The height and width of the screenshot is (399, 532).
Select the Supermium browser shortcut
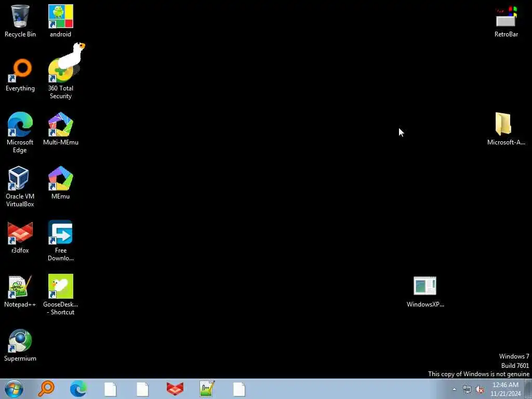tap(20, 345)
